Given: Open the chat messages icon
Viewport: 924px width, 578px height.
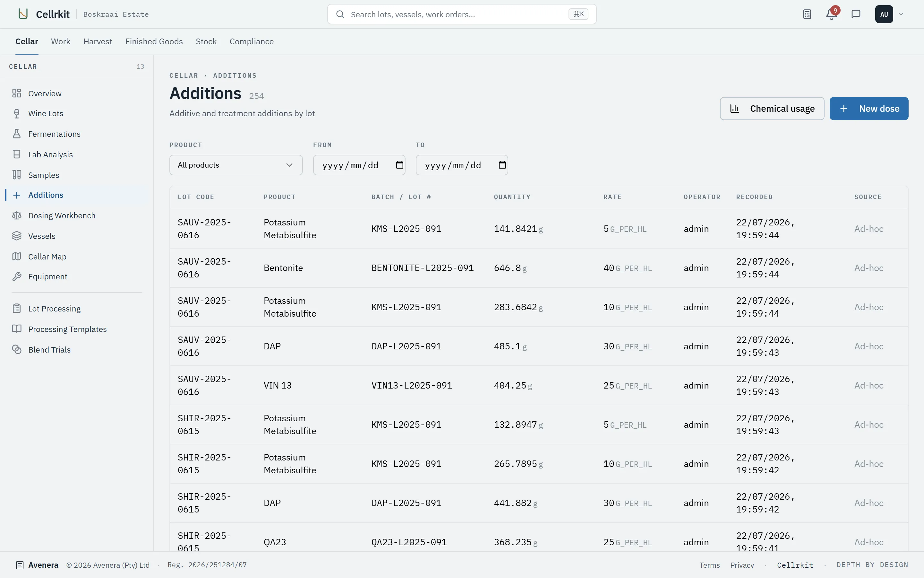Looking at the screenshot, I should 856,14.
